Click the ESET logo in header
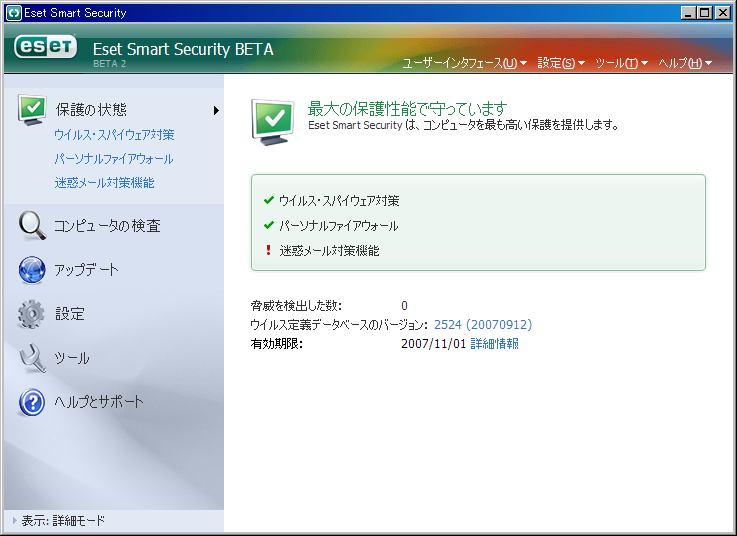The width and height of the screenshot is (737, 536). tap(46, 47)
